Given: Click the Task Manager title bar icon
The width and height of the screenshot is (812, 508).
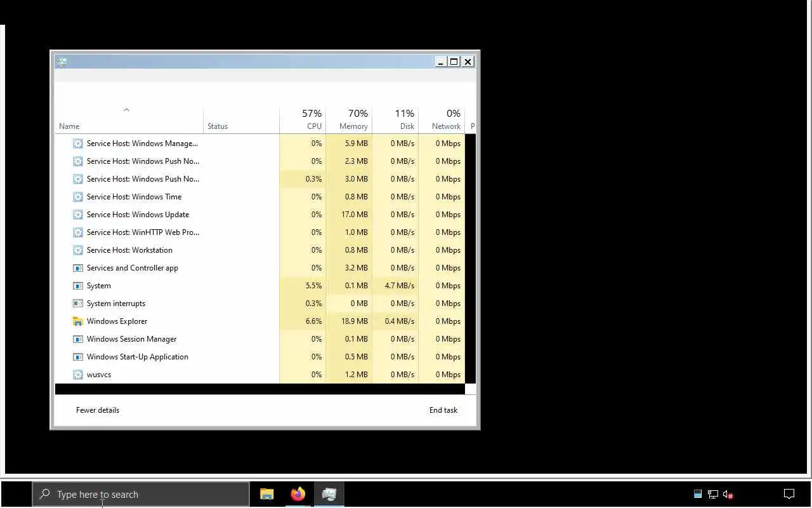Looking at the screenshot, I should click(x=62, y=62).
